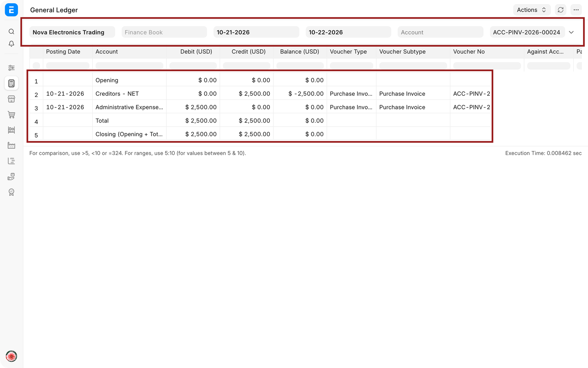
Task: Click the Debit (USD) column header
Action: click(x=193, y=52)
